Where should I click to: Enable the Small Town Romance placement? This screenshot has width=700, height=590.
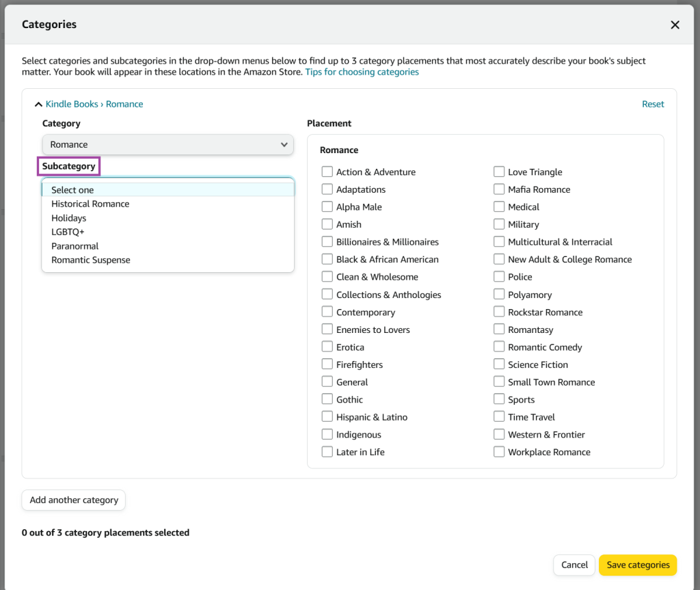[x=499, y=381]
